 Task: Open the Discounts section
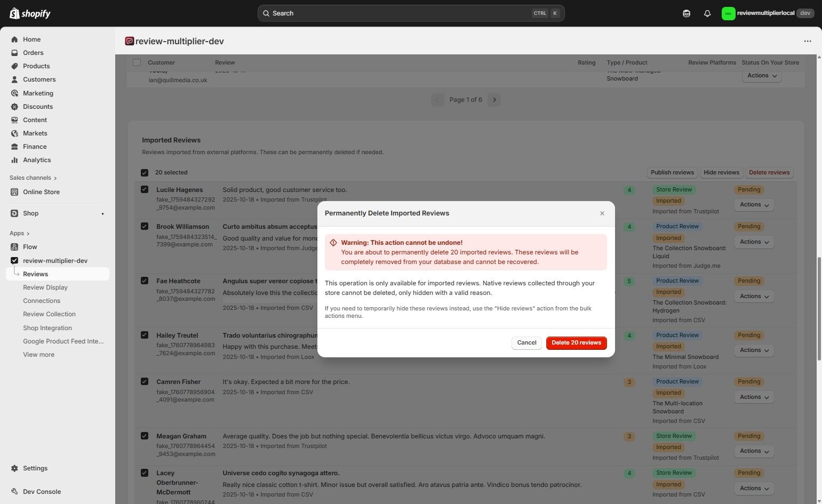click(37, 106)
